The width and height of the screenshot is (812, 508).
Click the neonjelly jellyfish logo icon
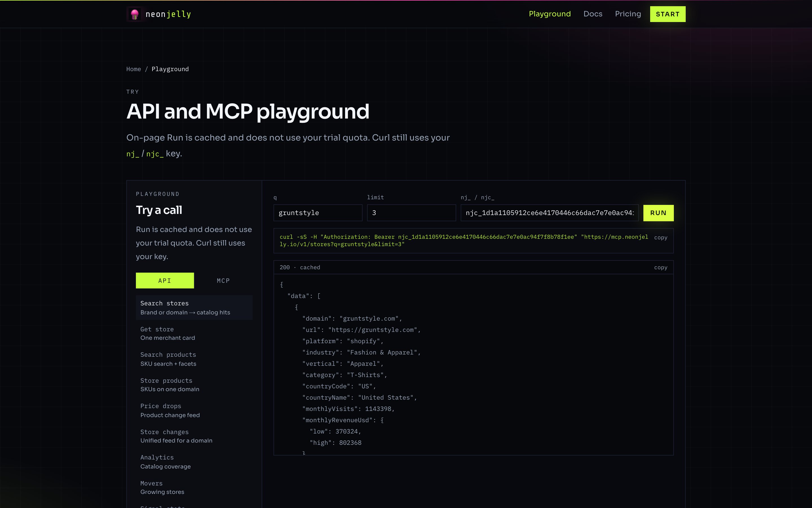pyautogui.click(x=135, y=14)
